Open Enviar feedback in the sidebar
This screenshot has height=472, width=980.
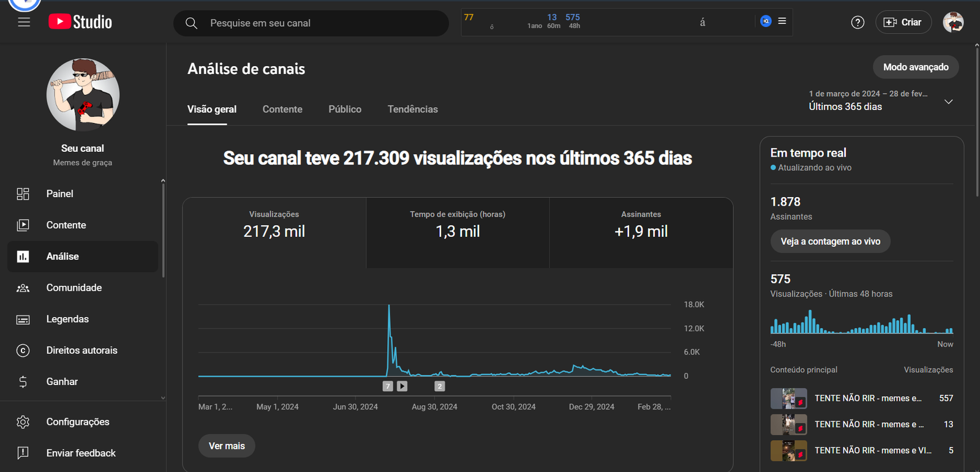pyautogui.click(x=83, y=453)
